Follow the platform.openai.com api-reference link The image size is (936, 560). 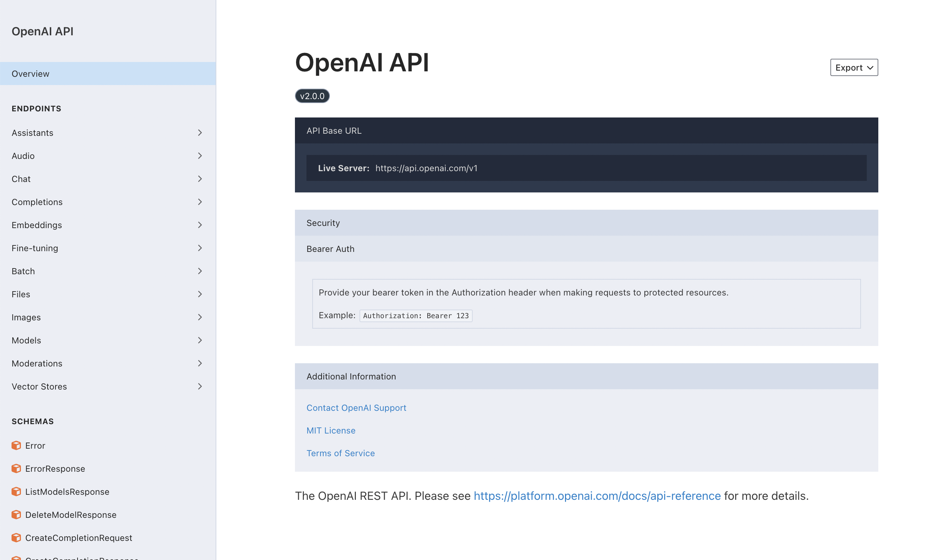click(x=597, y=495)
